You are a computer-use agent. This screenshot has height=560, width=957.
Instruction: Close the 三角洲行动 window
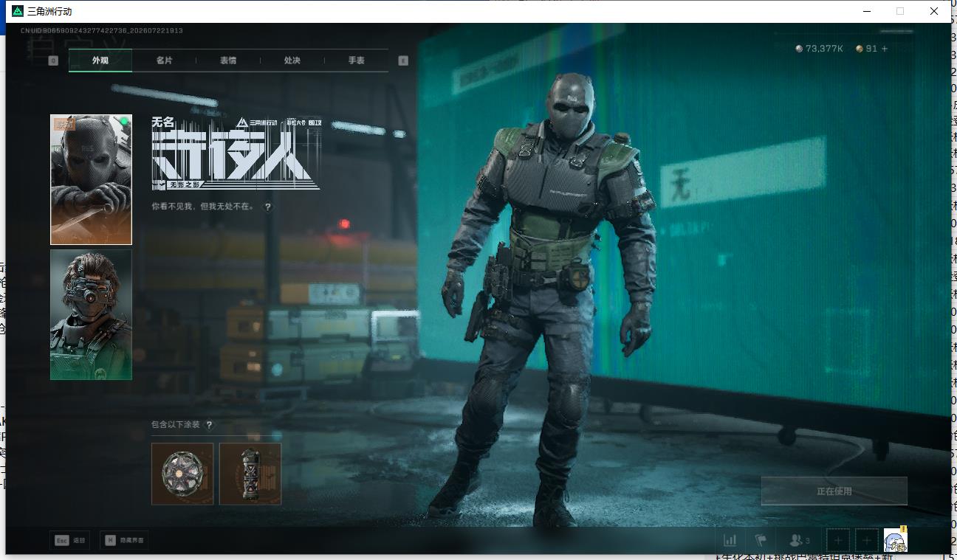click(x=933, y=11)
